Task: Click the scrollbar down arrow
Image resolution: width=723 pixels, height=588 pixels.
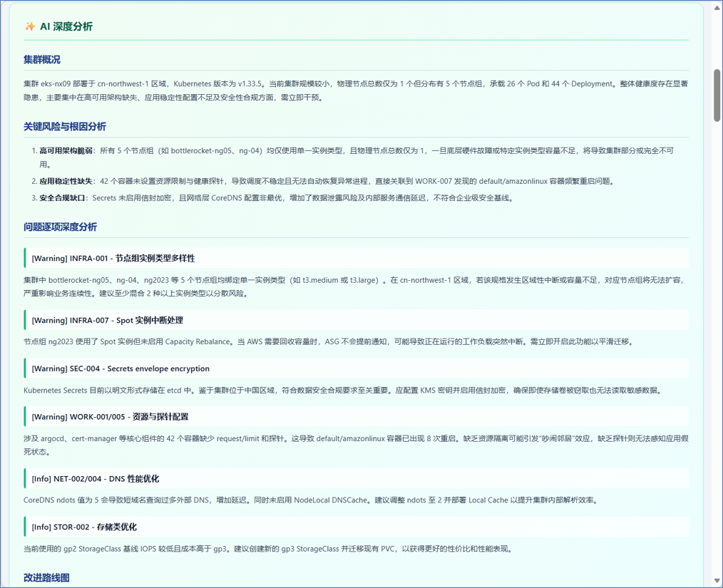Action: coord(717,581)
